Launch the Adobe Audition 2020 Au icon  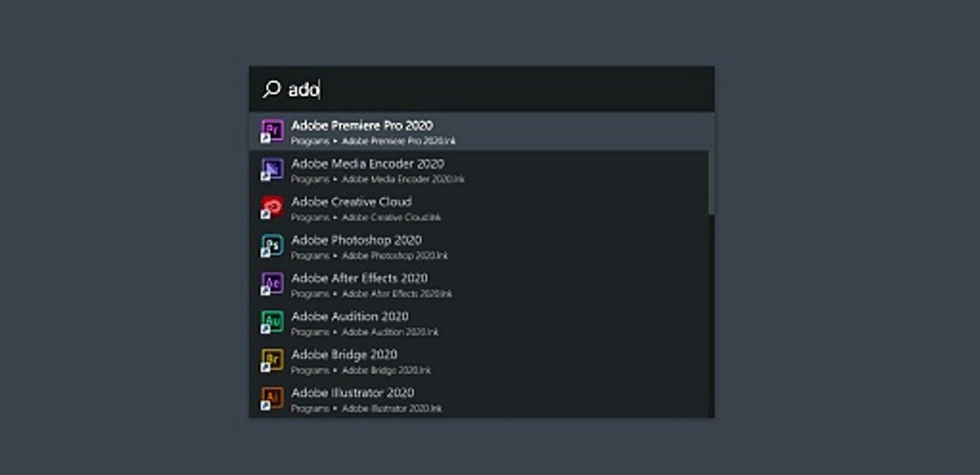[272, 323]
